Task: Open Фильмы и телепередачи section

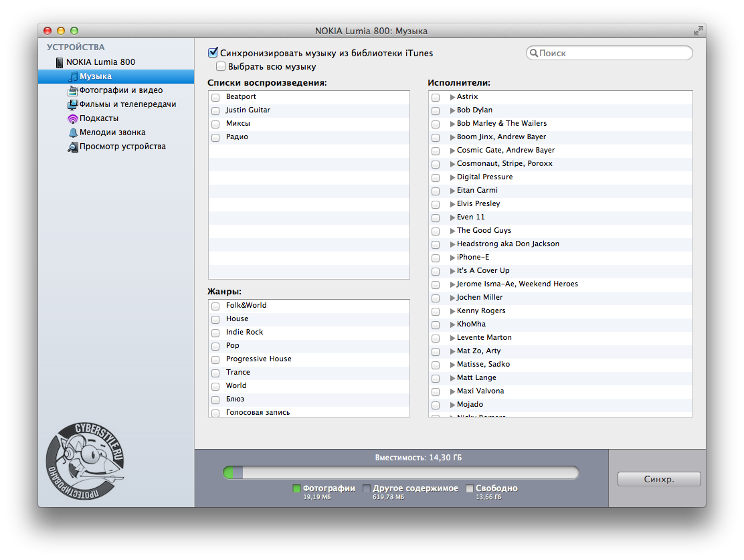Action: (x=116, y=104)
